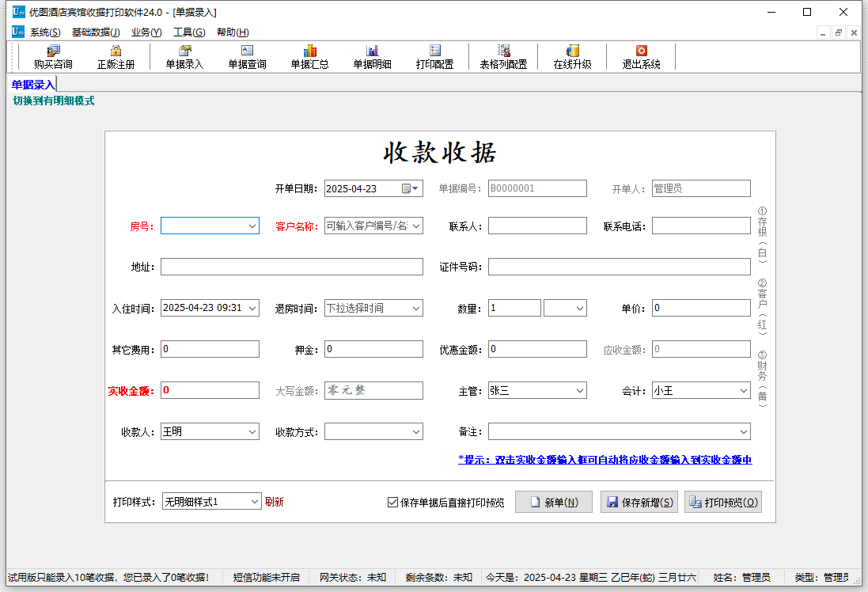Open 单据明细 toolbar icon
The width and height of the screenshot is (868, 592).
(x=372, y=51)
